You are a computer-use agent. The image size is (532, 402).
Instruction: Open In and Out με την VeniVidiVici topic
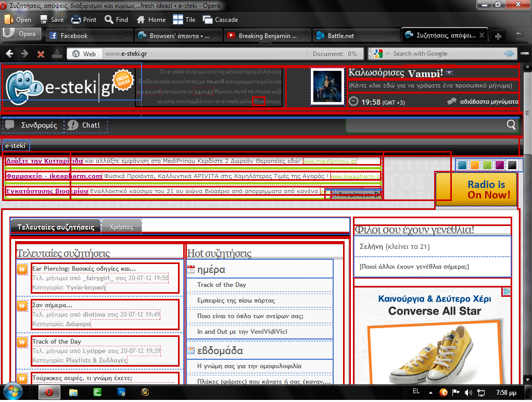[242, 332]
